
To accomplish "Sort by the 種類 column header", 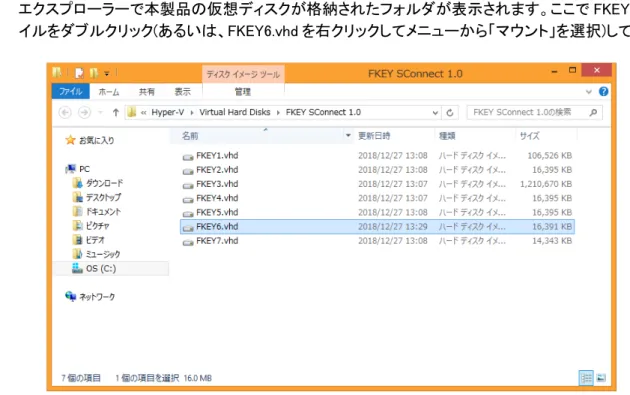I will coord(447,136).
